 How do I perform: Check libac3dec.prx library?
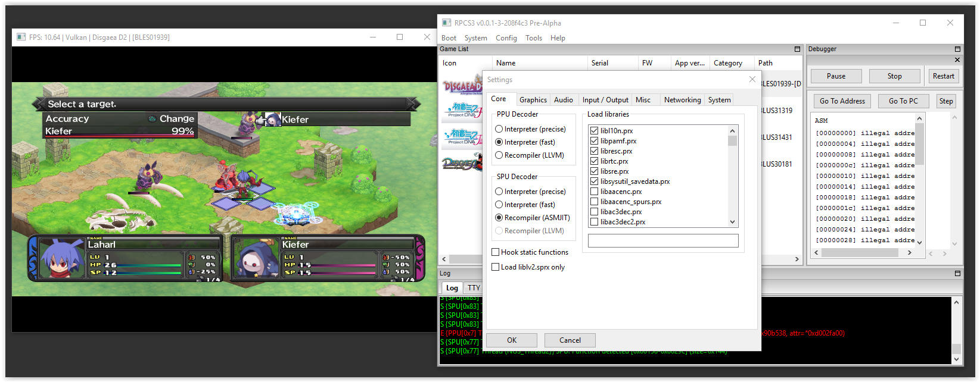pyautogui.click(x=594, y=212)
